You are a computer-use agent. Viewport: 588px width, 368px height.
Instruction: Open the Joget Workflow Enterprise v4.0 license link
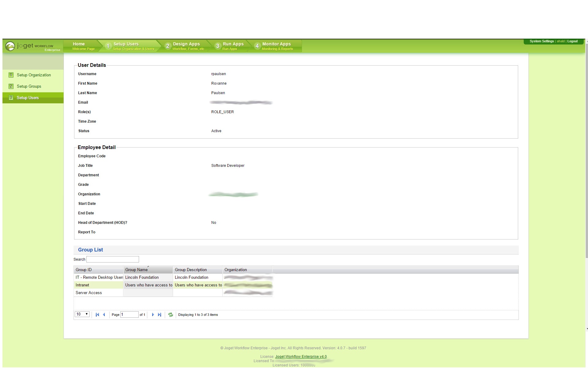pyautogui.click(x=301, y=357)
